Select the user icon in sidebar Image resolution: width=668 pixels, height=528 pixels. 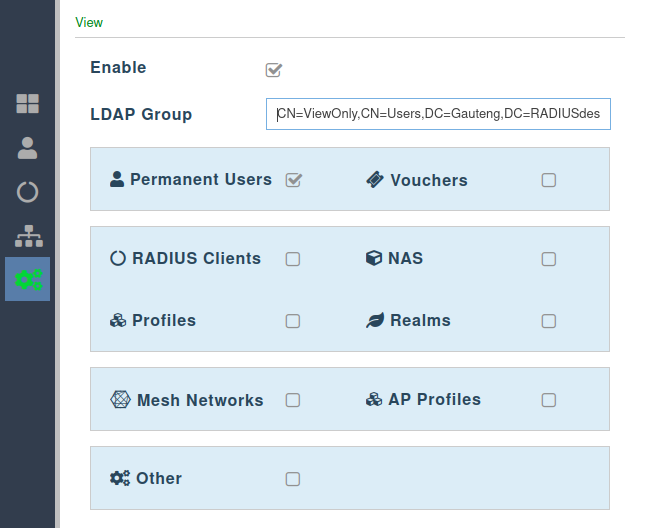point(28,148)
